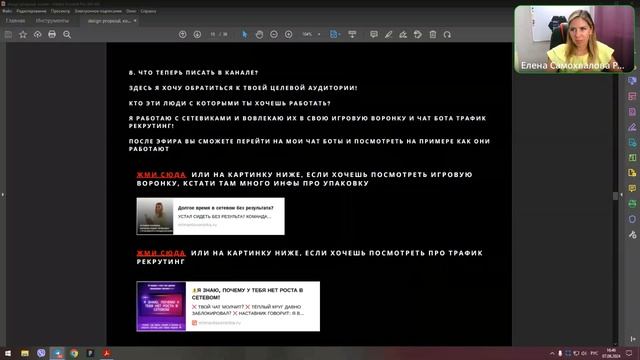Click the purple pen sidebar icon
The image size is (640, 360).
click(x=632, y=127)
